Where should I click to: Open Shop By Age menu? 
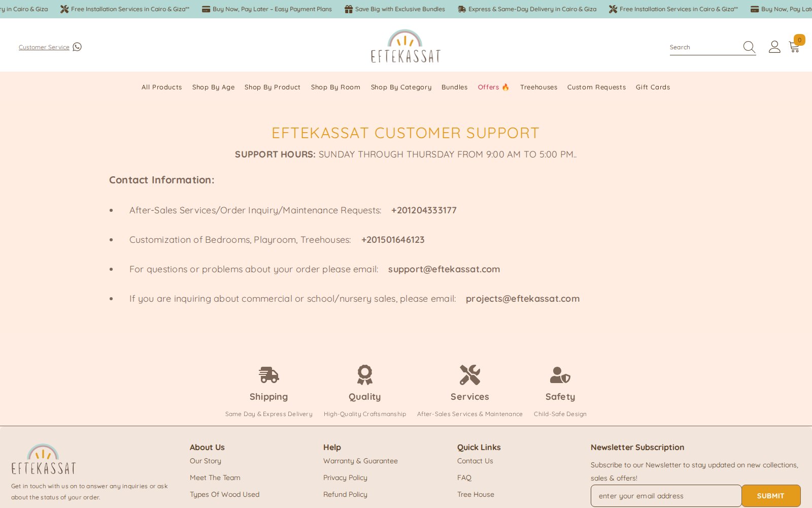click(213, 87)
